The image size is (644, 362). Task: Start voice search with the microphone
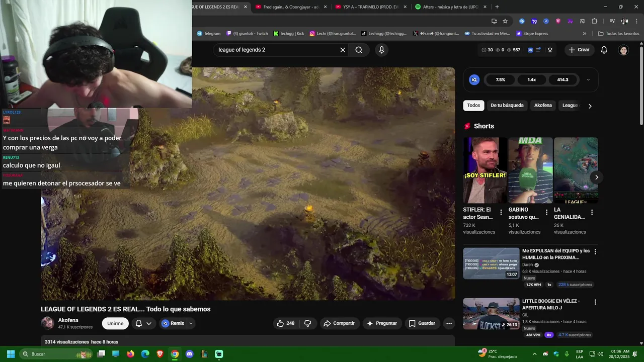381,50
